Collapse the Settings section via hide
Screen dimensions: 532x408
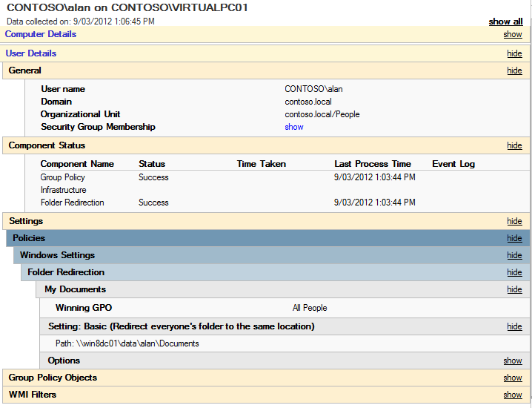(514, 222)
